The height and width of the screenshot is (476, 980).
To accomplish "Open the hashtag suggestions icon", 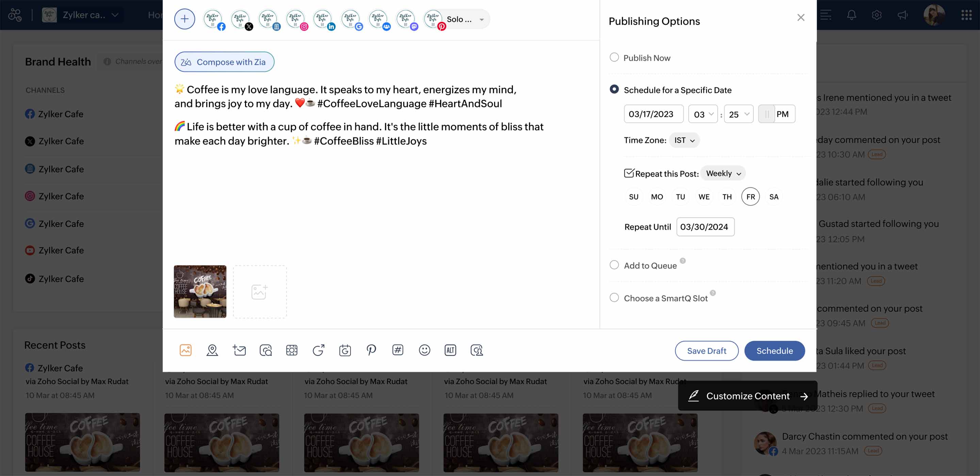I will (397, 350).
